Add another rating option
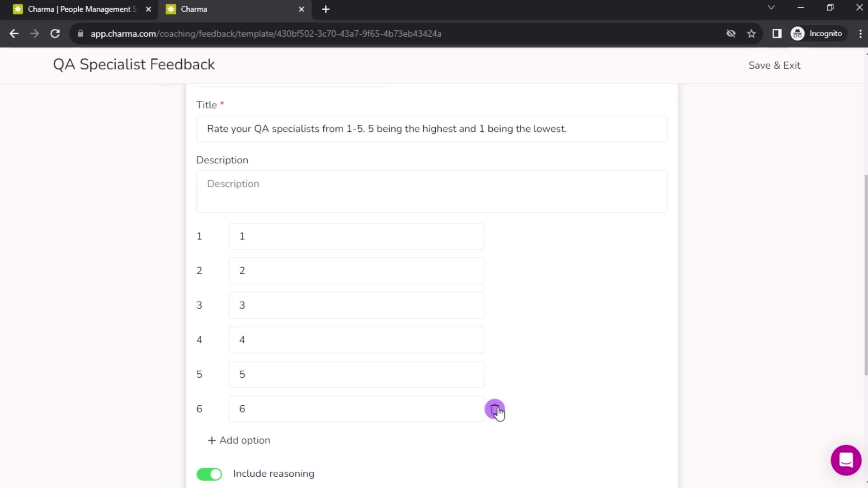This screenshot has height=488, width=868. click(239, 440)
